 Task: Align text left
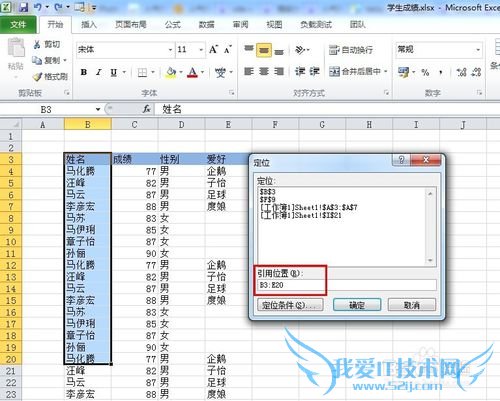coord(249,71)
